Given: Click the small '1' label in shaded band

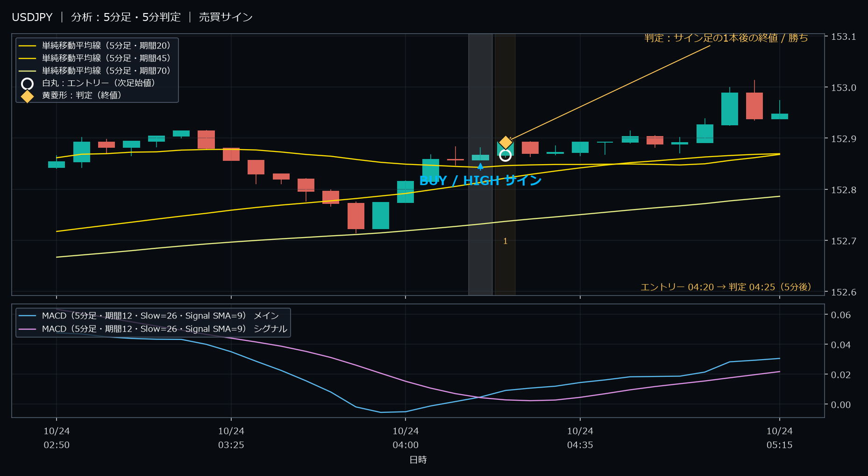Looking at the screenshot, I should pos(505,241).
